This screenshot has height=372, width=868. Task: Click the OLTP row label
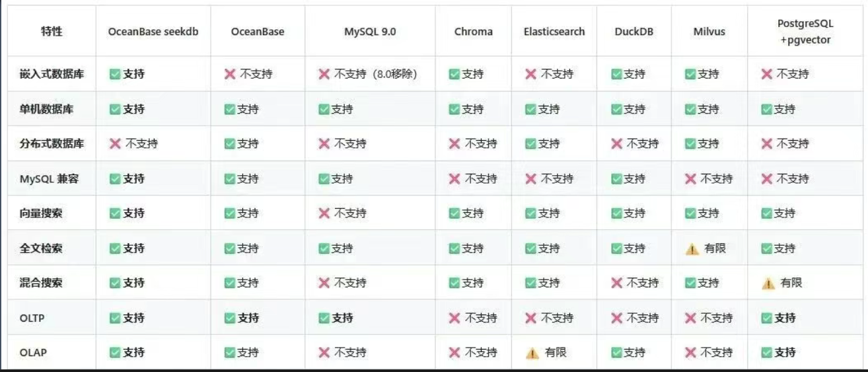(x=32, y=318)
